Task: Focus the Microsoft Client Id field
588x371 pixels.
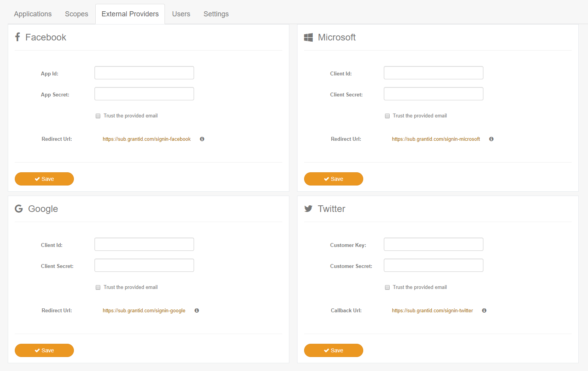Action: click(x=433, y=73)
